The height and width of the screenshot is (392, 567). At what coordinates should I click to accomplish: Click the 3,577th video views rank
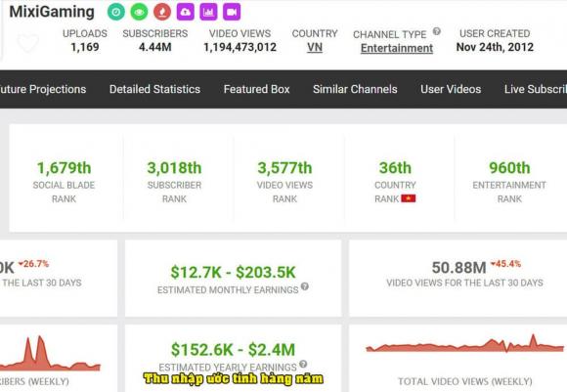284,168
